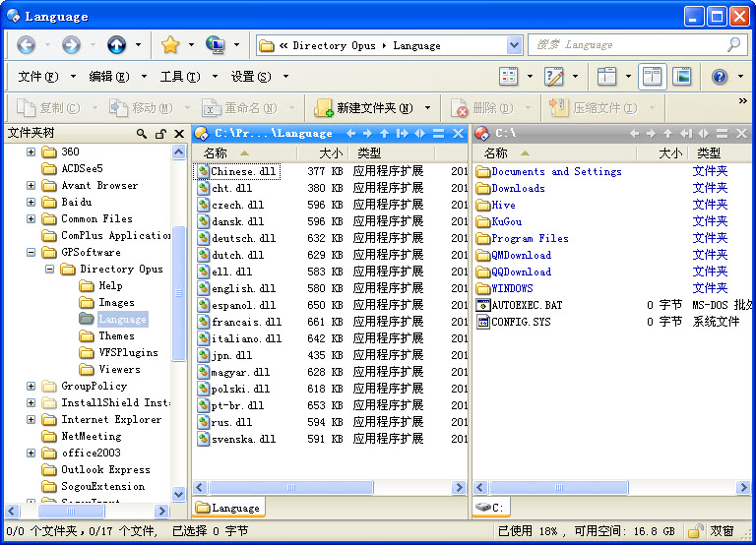Image resolution: width=756 pixels, height=545 pixels.
Task: Expand the 360 folder in tree
Action: [31, 151]
